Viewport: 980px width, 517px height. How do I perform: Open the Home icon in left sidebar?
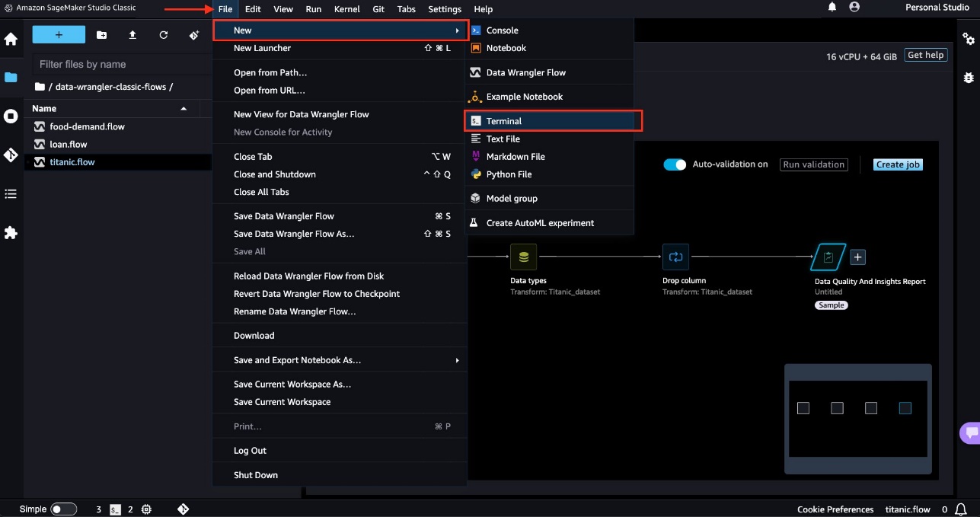click(11, 39)
